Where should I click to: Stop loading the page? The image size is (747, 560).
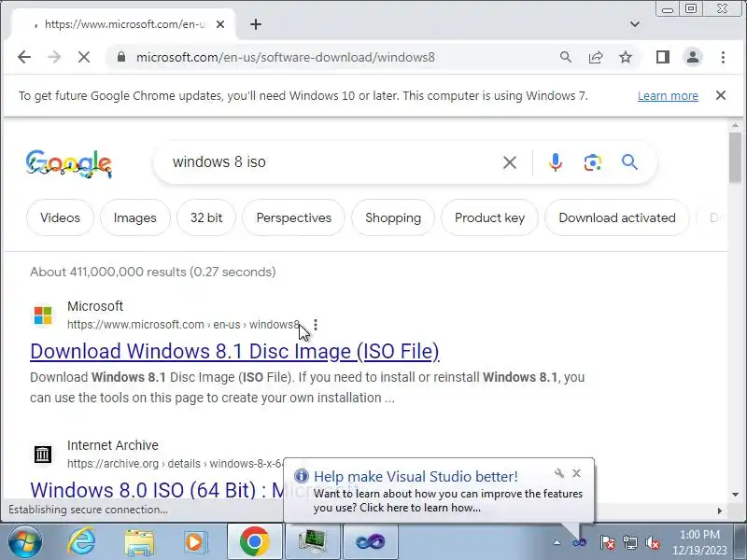click(84, 57)
